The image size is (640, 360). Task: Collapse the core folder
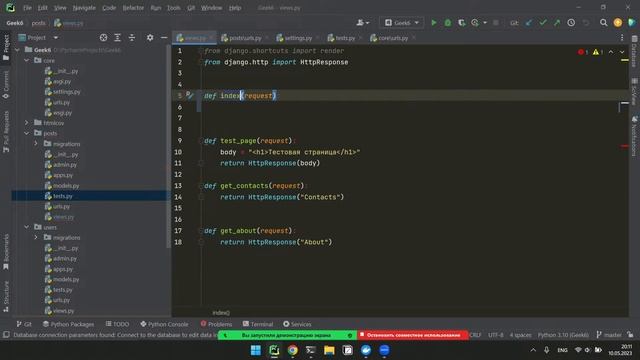(x=27, y=60)
